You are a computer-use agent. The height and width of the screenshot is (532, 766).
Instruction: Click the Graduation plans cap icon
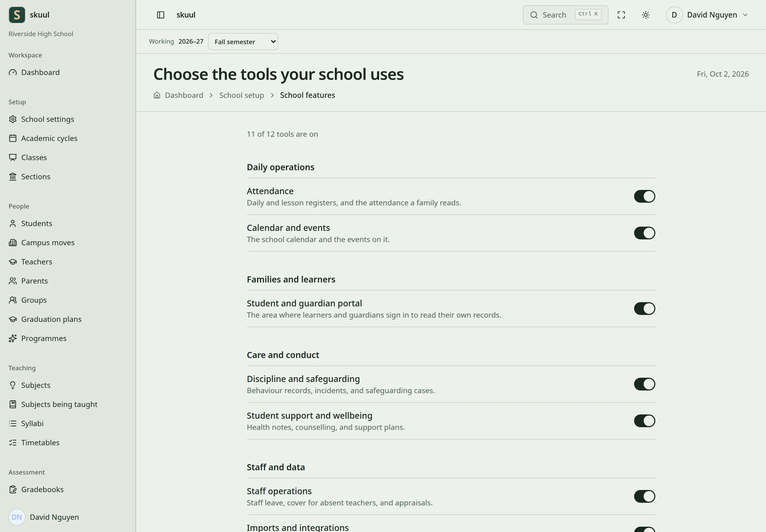tap(13, 319)
